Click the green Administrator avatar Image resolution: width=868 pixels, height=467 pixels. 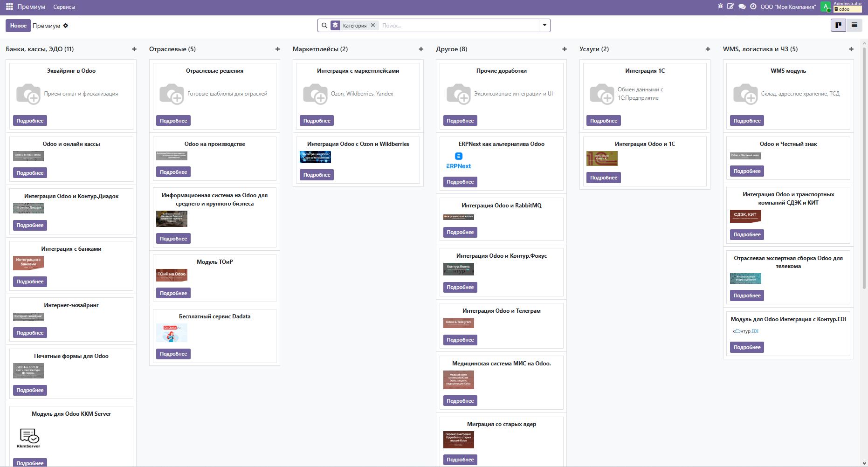click(x=826, y=7)
